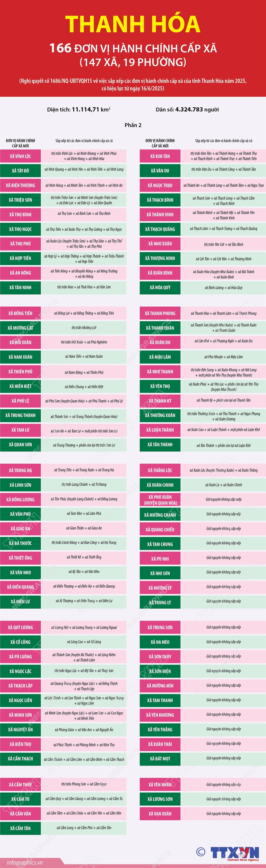Click the THANH HÓA title

pyautogui.click(x=133, y=24)
